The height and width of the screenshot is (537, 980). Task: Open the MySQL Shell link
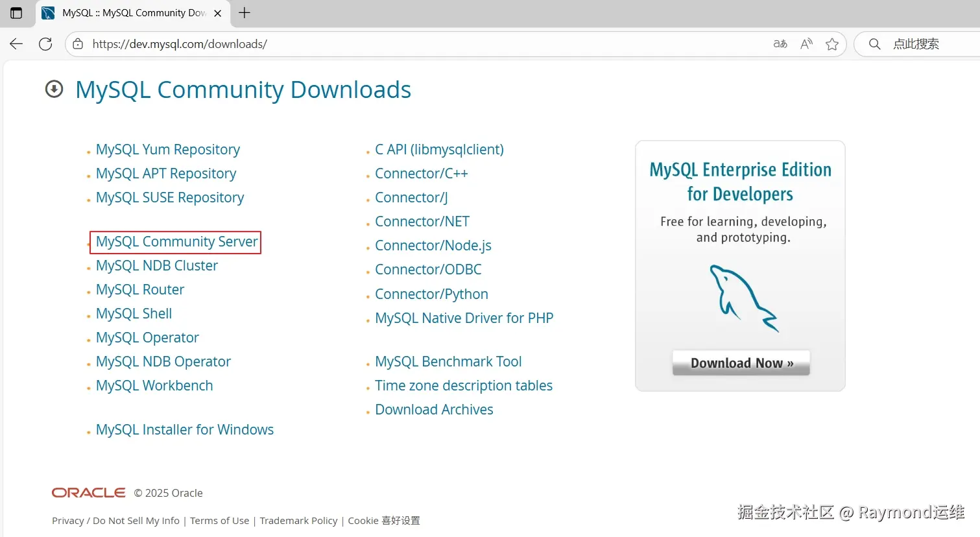[134, 313]
